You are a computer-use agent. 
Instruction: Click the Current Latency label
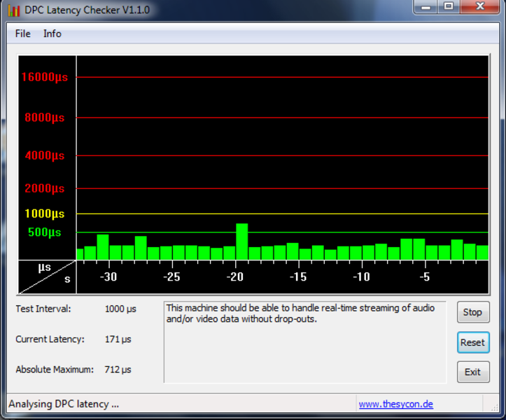(50, 339)
